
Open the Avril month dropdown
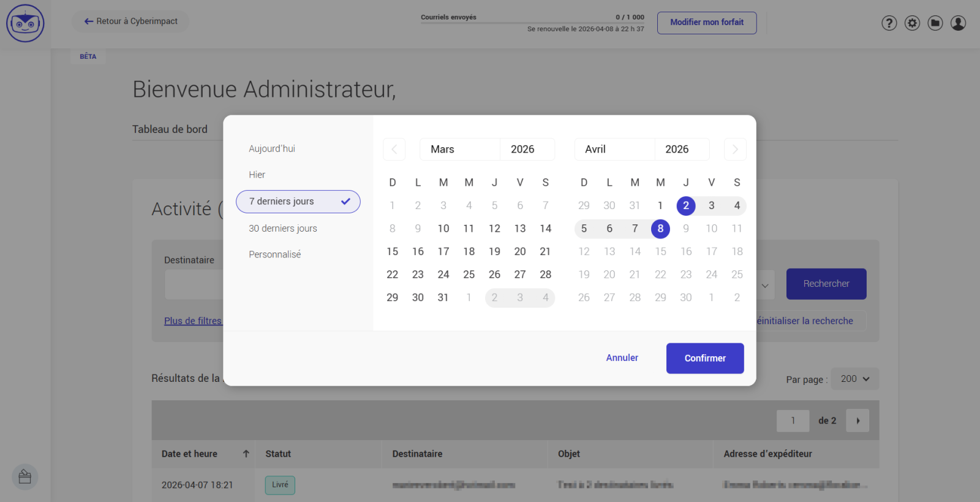coord(614,150)
